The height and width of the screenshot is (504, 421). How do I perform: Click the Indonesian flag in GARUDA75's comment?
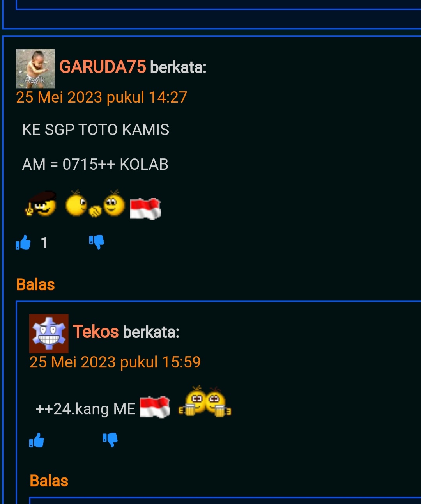[x=145, y=208]
